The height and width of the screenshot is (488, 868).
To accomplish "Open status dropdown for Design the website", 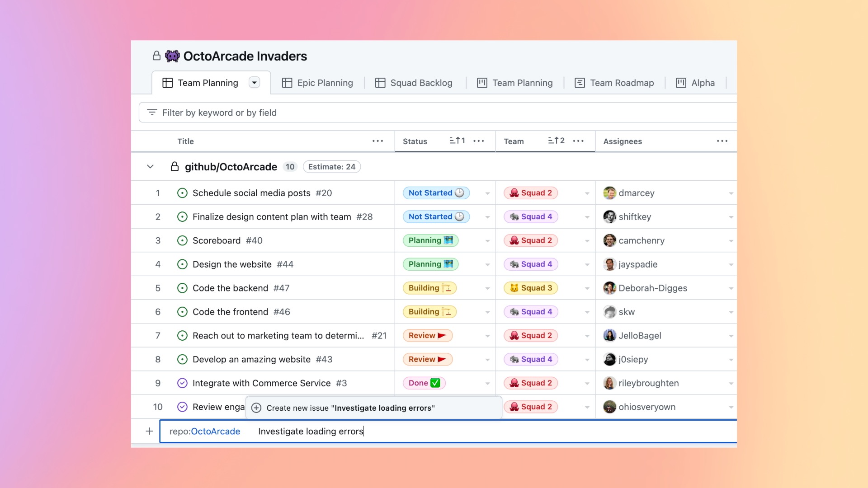I will (x=487, y=265).
